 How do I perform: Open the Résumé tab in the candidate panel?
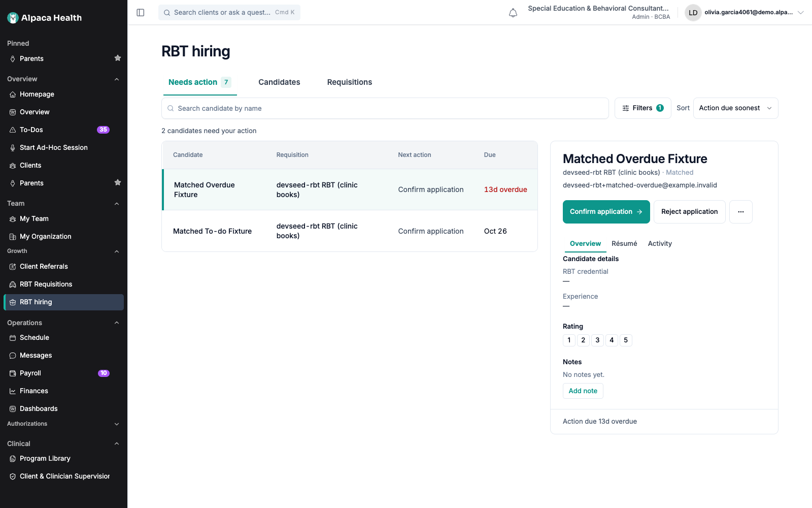624,244
